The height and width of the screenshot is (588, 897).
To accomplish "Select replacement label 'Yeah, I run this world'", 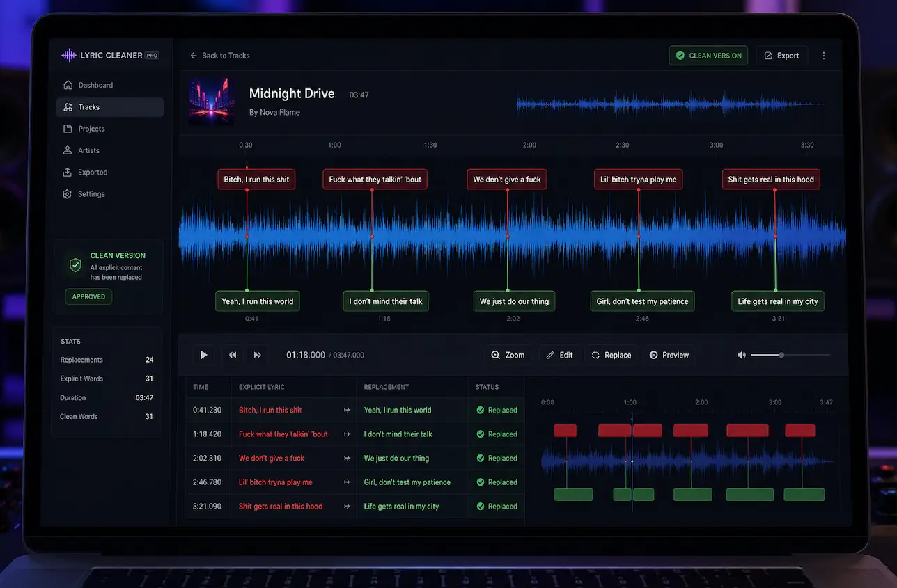I will tap(258, 301).
